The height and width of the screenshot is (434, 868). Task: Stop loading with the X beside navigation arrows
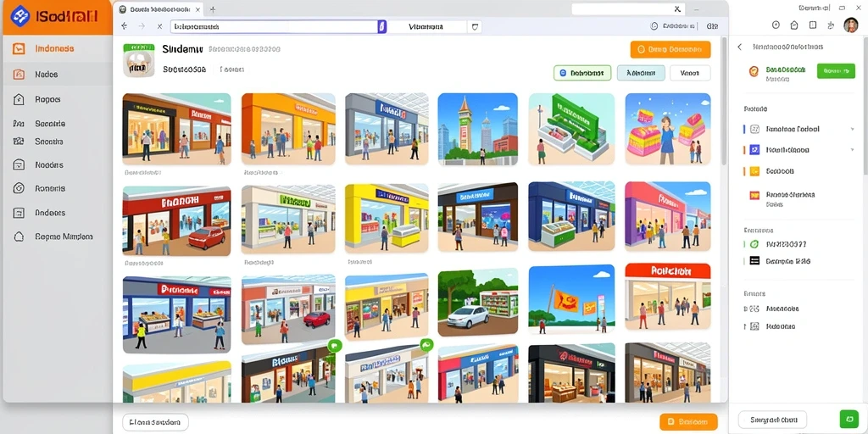click(159, 26)
